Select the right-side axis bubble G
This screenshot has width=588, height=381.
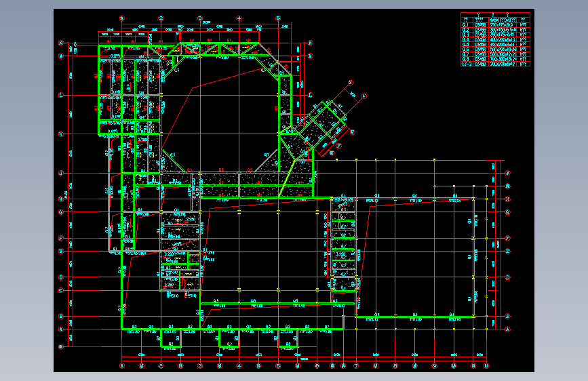pos(508,212)
